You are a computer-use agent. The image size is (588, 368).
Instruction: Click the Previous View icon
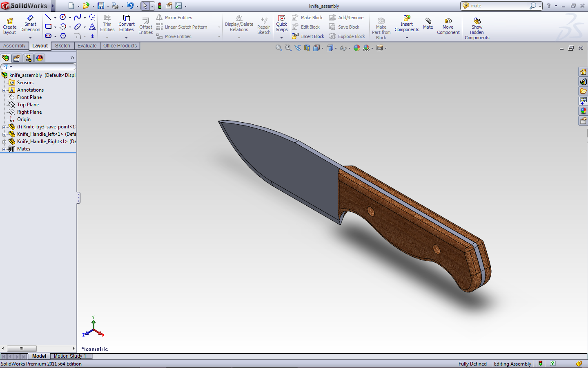pos(298,48)
